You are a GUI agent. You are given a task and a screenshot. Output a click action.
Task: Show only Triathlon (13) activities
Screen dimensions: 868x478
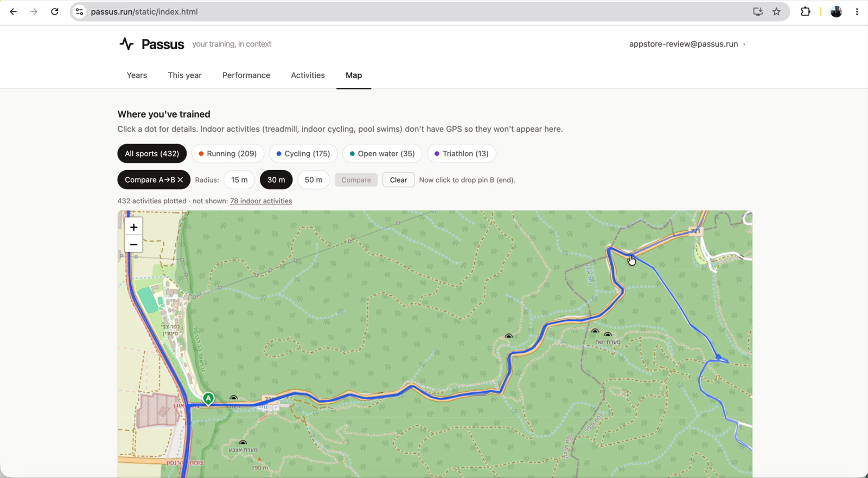pyautogui.click(x=462, y=153)
